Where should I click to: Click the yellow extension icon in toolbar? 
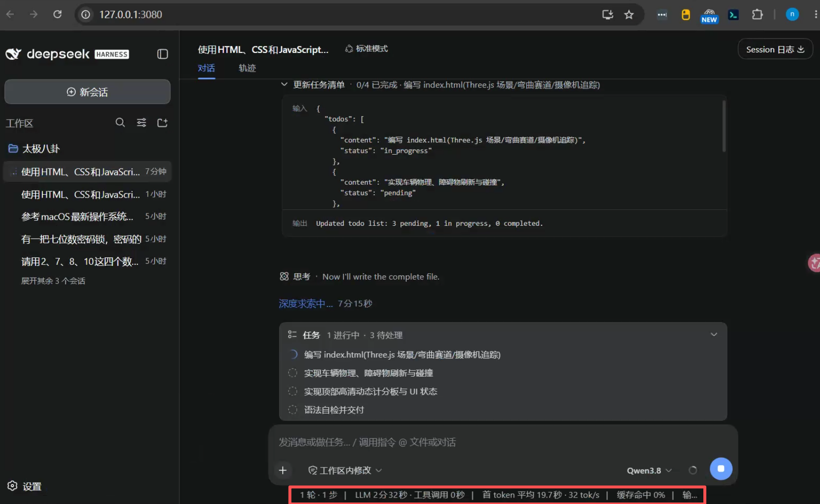coord(686,15)
